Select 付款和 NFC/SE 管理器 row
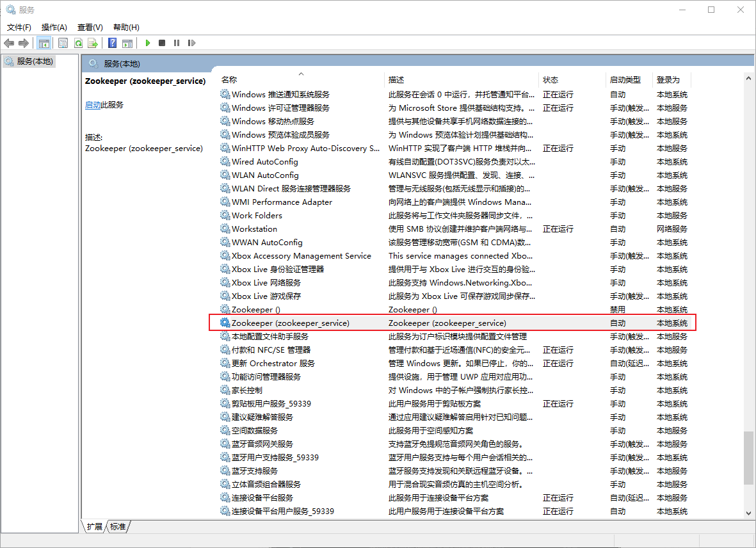 [455, 350]
